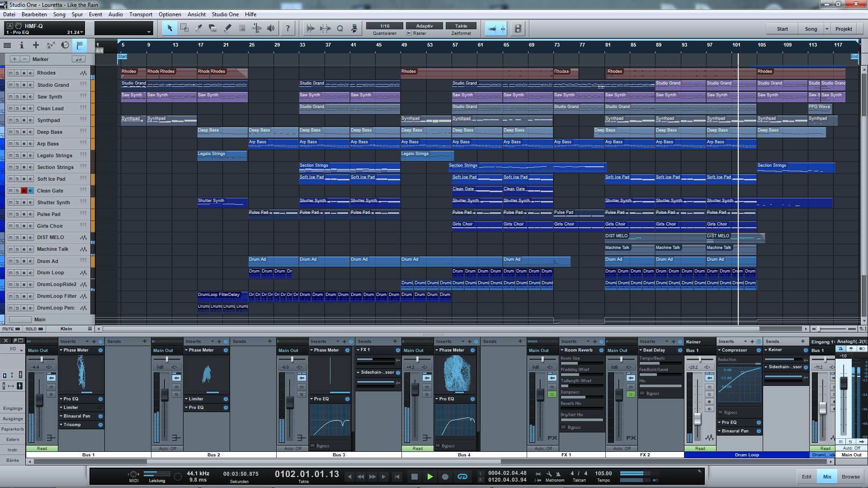868x488 pixels.
Task: Click the Quantize Q icon
Action: coord(340,28)
